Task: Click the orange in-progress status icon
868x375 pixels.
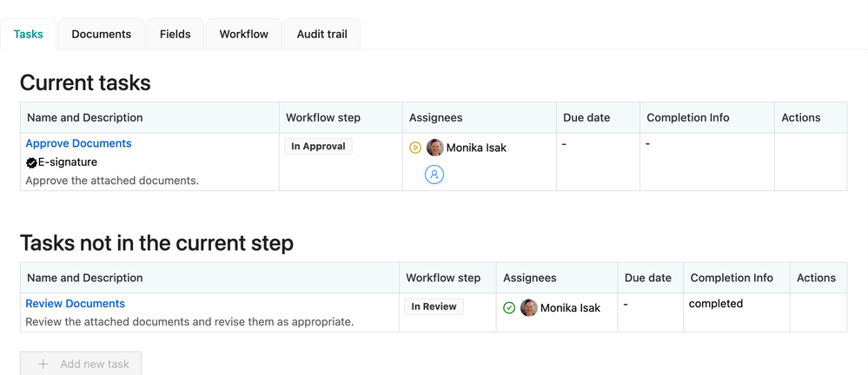Action: (x=415, y=148)
